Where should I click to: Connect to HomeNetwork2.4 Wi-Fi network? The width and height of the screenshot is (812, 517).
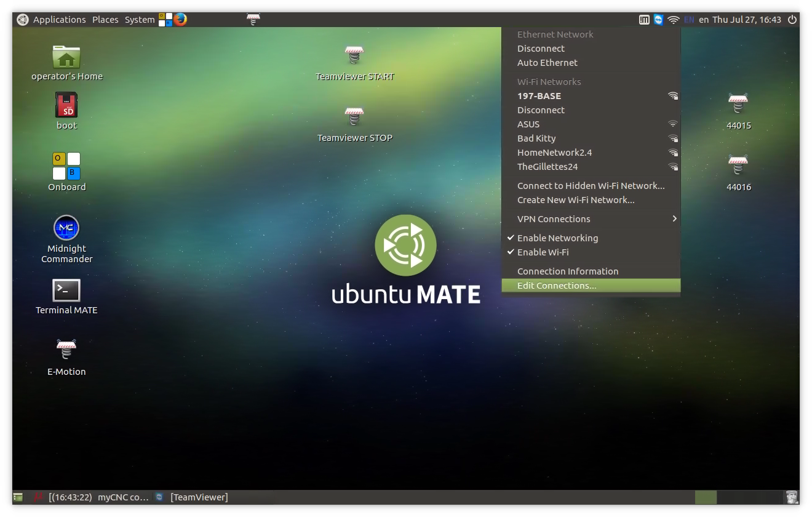coord(554,153)
